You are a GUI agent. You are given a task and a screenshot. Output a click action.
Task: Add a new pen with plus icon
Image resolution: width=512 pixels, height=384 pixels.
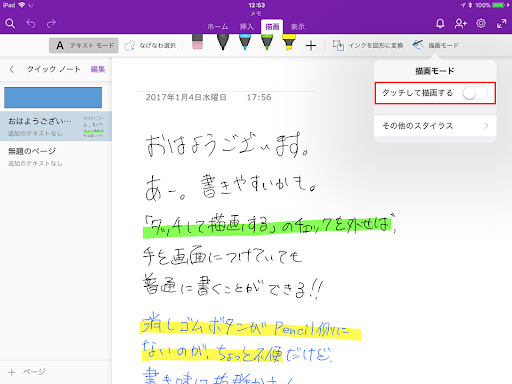coord(311,46)
